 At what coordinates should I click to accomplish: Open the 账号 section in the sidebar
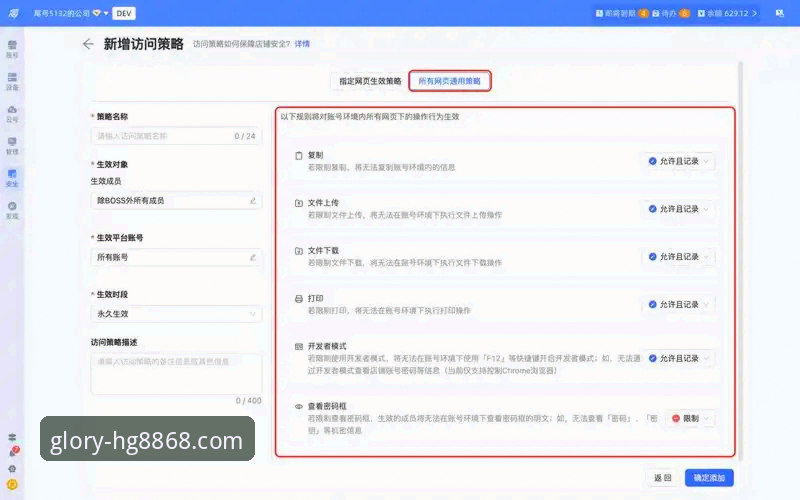point(12,49)
